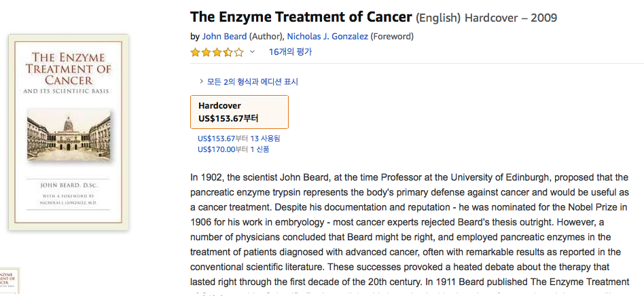Select the Hardcover format box
The width and height of the screenshot is (644, 296).
239,112
